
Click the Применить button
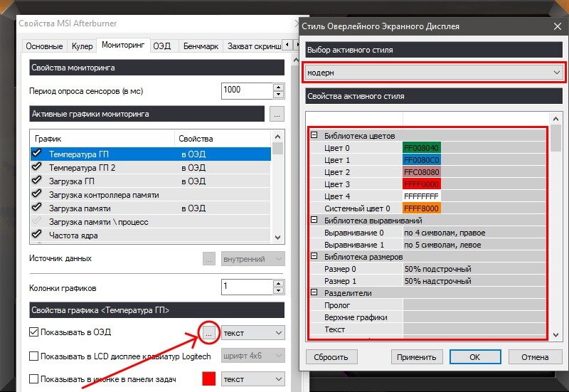tap(417, 357)
